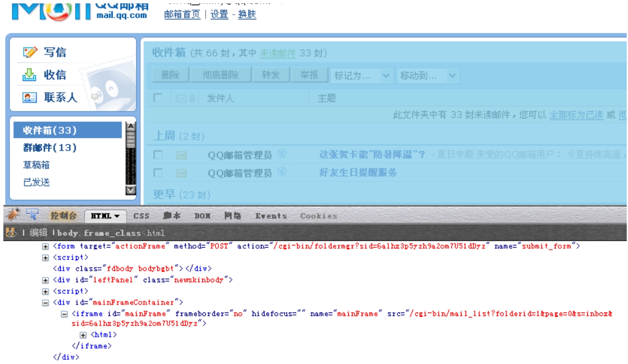Click 收信 to receive mail
Screen dimensions: 628x364
[x=55, y=75]
